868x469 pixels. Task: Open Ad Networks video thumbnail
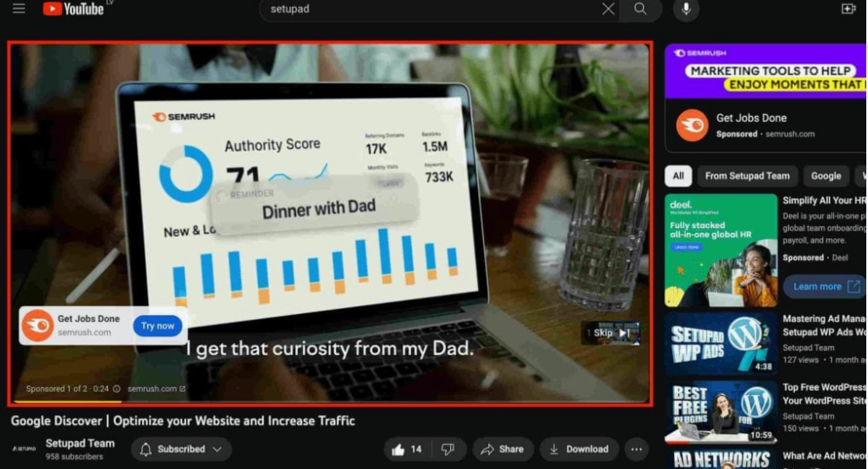[721, 459]
